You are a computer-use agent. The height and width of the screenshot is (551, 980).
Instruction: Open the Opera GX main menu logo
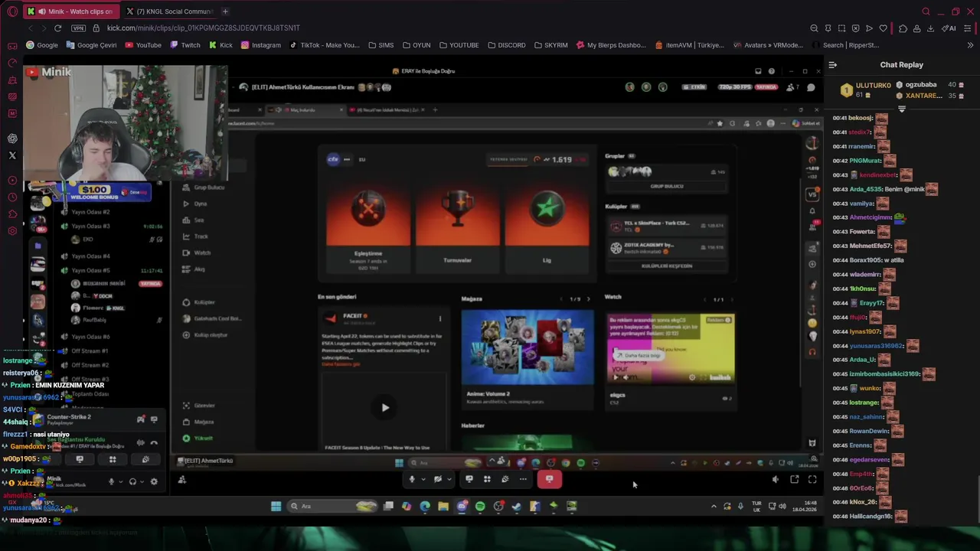point(11,11)
